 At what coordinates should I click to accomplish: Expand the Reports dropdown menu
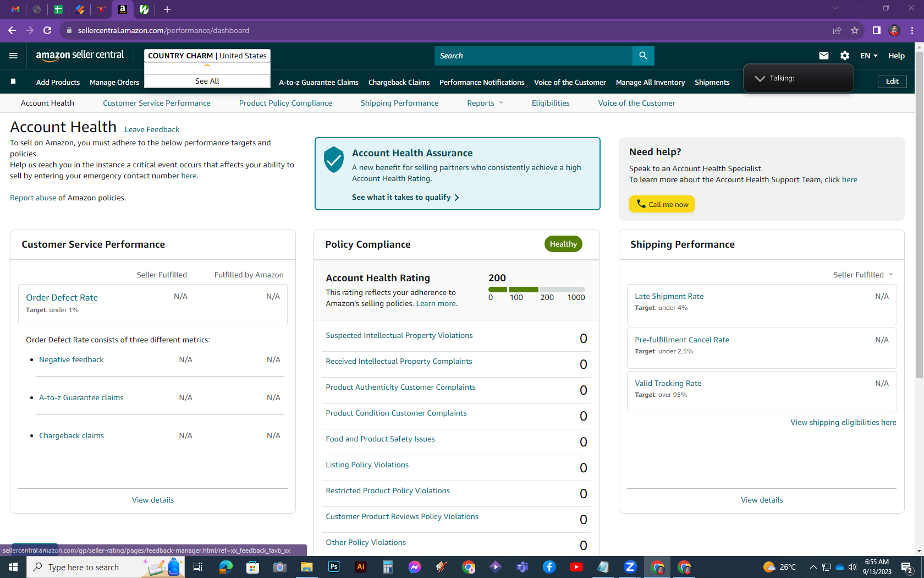[x=485, y=103]
